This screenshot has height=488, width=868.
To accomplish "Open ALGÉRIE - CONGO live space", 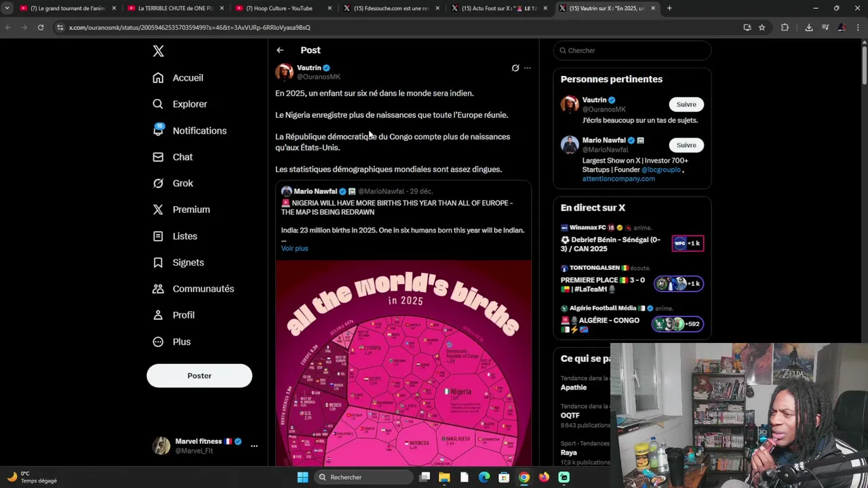I will 632,320.
